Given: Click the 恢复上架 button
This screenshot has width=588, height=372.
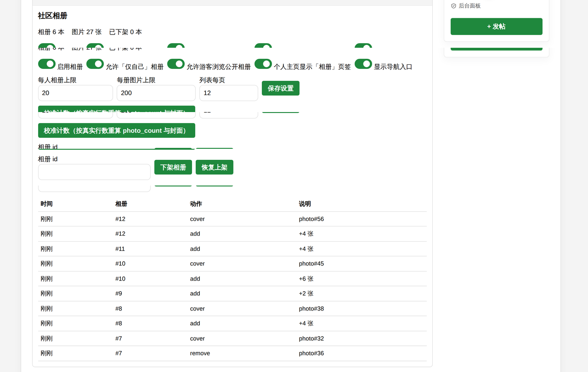Looking at the screenshot, I should click(215, 167).
